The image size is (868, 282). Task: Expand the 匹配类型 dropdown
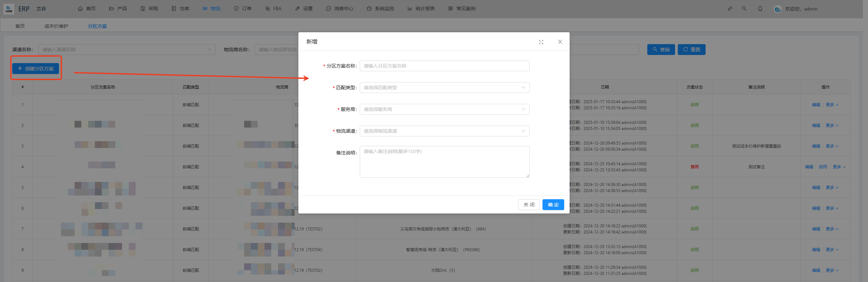[x=444, y=88]
